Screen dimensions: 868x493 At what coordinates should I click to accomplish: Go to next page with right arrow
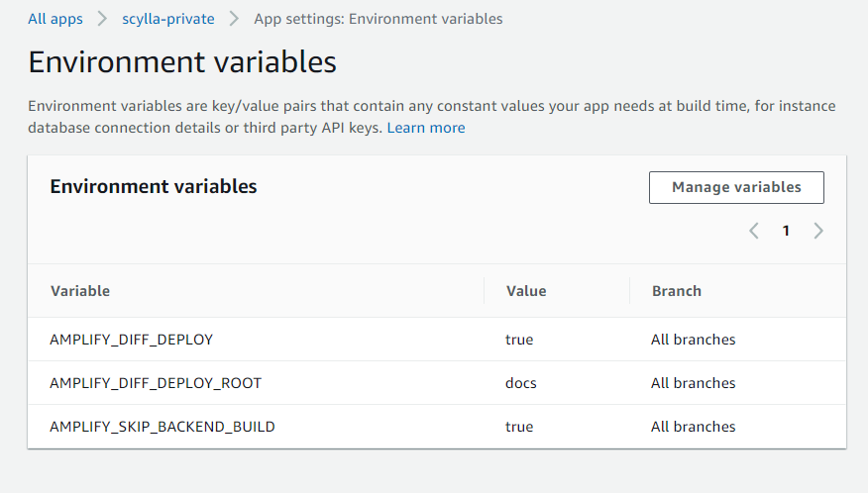click(x=818, y=231)
